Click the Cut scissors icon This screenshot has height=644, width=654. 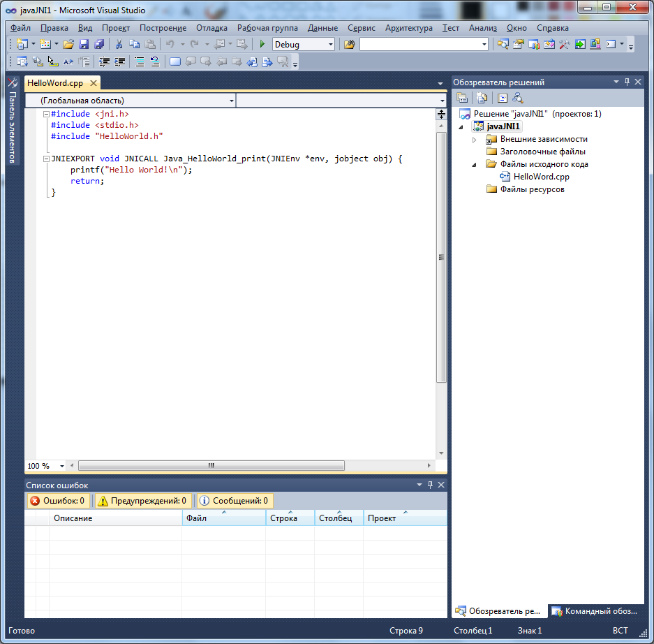pos(119,44)
